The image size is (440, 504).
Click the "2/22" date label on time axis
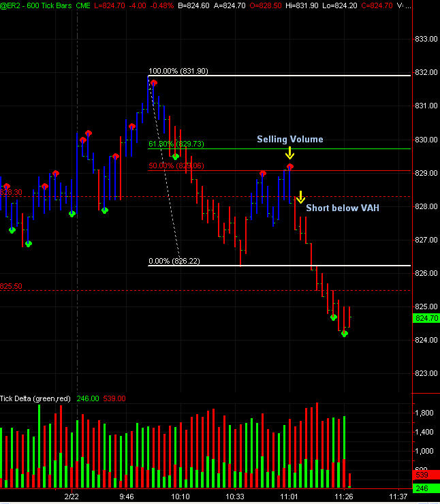point(72,497)
